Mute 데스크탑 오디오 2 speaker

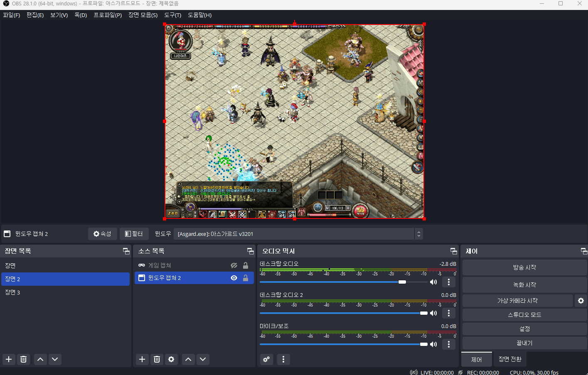pos(433,313)
